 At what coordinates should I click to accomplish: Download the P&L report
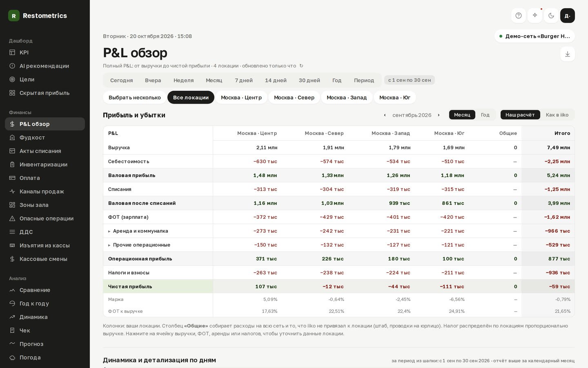pos(568,54)
